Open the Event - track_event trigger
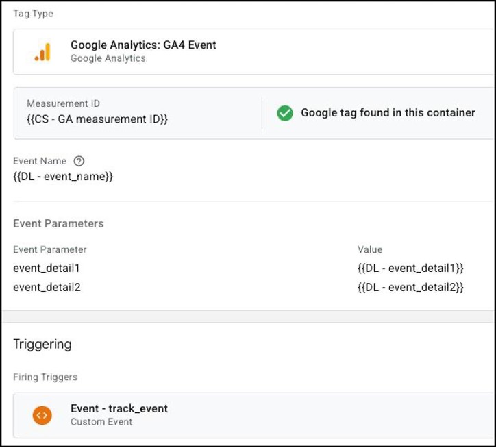The image size is (496, 448). [119, 408]
